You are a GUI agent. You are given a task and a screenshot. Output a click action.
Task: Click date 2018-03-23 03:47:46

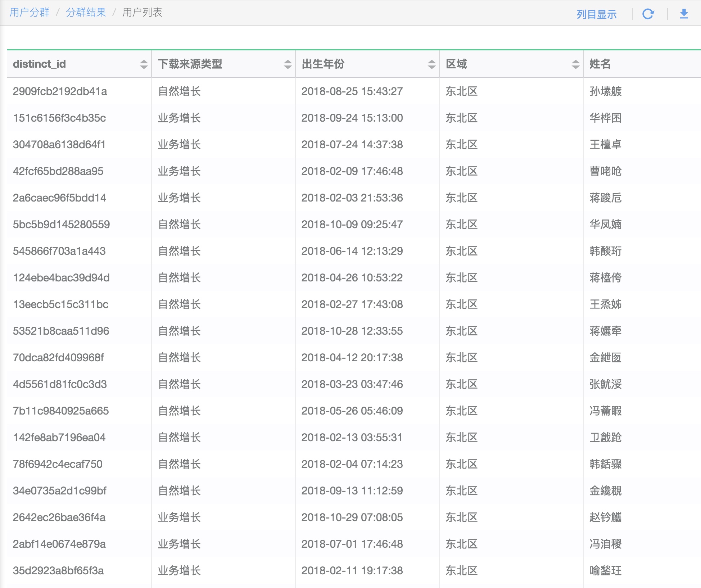point(352,384)
